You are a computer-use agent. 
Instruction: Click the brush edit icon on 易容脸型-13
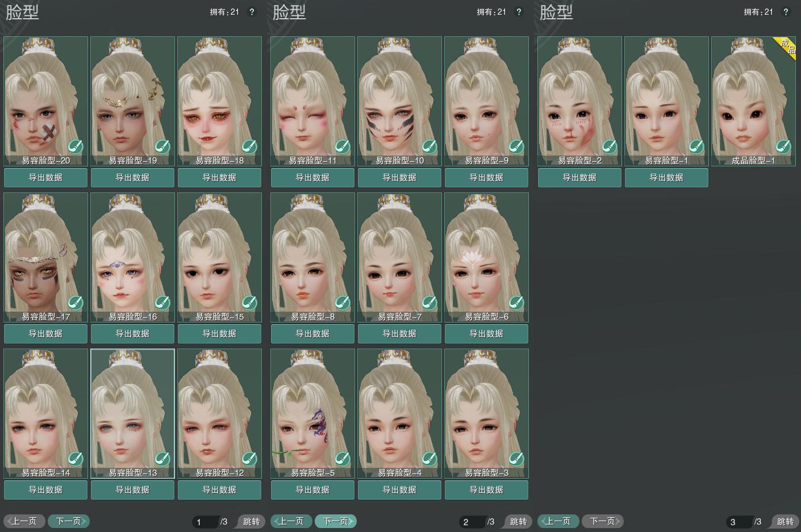click(x=162, y=459)
